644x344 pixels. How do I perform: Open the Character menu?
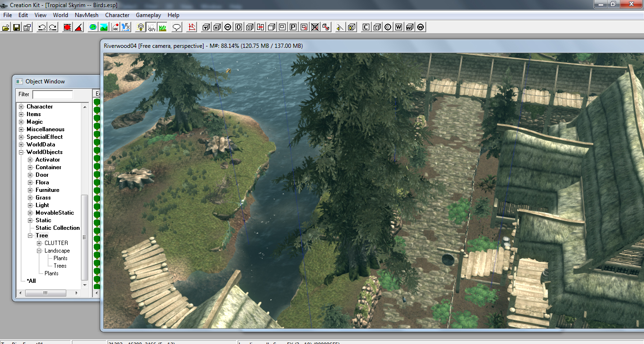[x=117, y=15]
